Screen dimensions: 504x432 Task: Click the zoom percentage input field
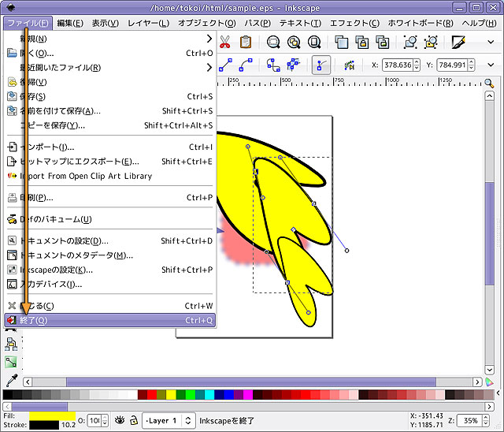[x=468, y=421]
